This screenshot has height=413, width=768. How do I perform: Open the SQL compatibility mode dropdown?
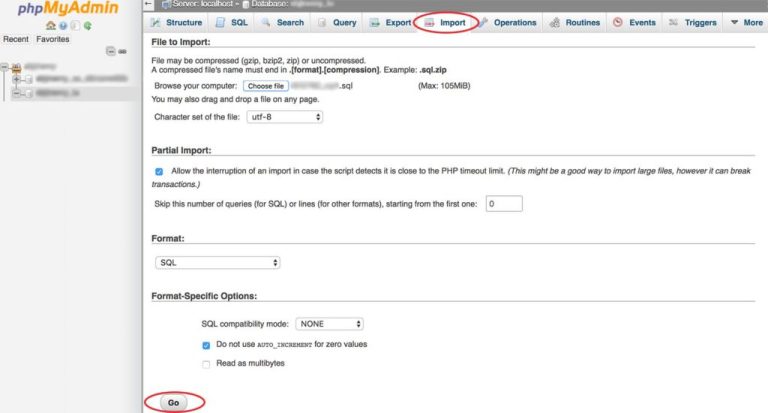pyautogui.click(x=329, y=324)
